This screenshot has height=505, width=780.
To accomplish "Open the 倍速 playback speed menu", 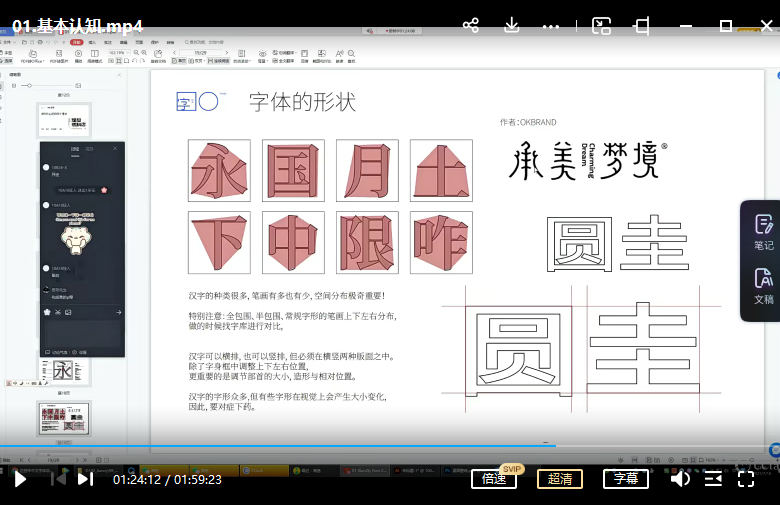I will [x=494, y=479].
